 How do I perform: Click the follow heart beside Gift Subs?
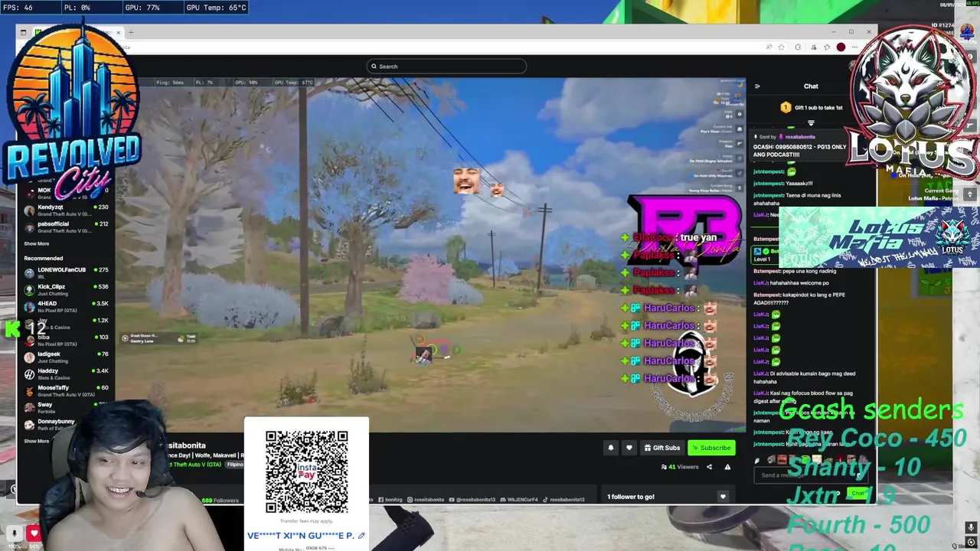click(x=629, y=448)
